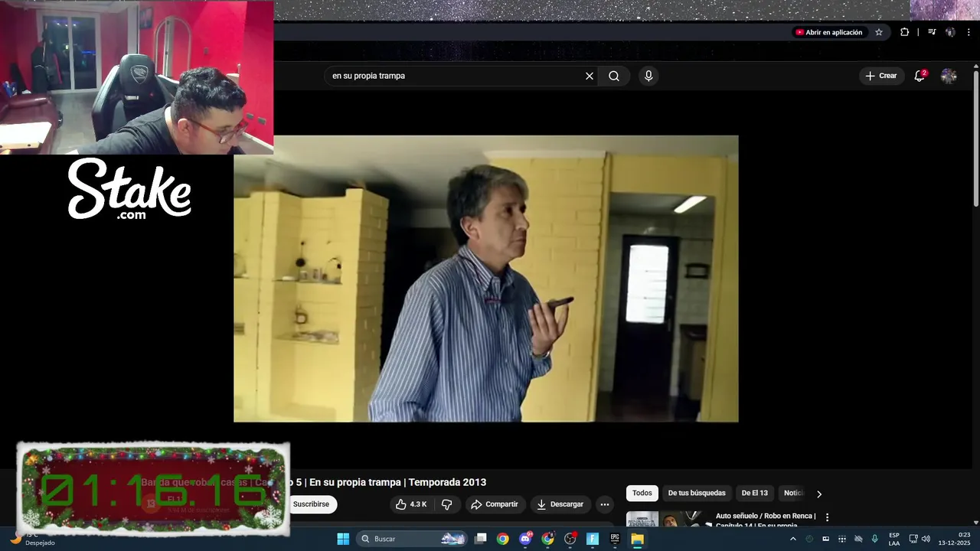Screen dimensions: 980x551
Task: Click the taskbar Buscar search box
Action: (413, 539)
